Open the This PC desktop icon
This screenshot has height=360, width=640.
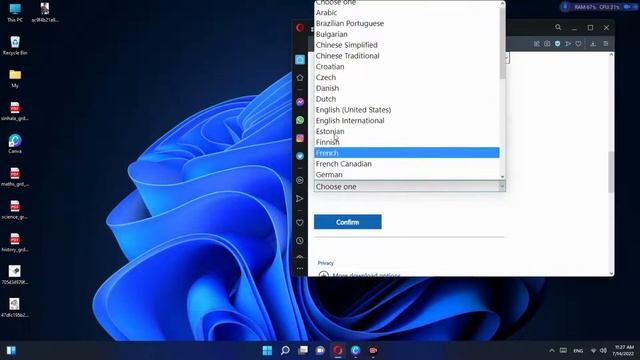click(x=15, y=13)
